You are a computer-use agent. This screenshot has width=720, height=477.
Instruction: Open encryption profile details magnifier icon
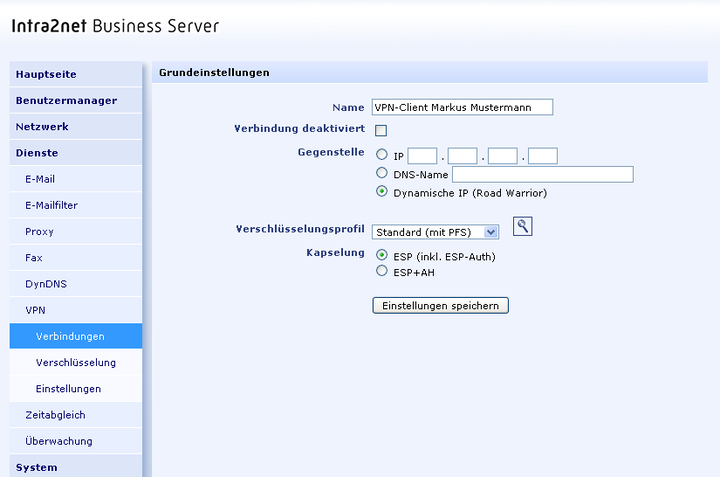point(522,226)
